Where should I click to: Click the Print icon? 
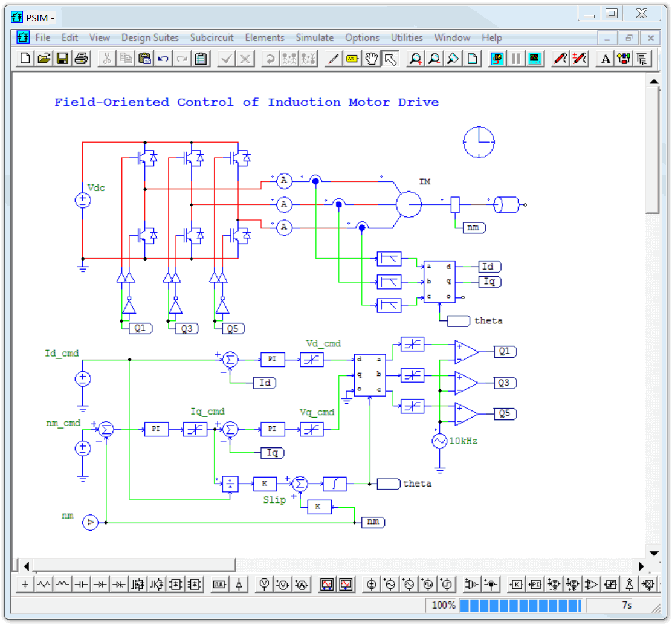coord(81,59)
